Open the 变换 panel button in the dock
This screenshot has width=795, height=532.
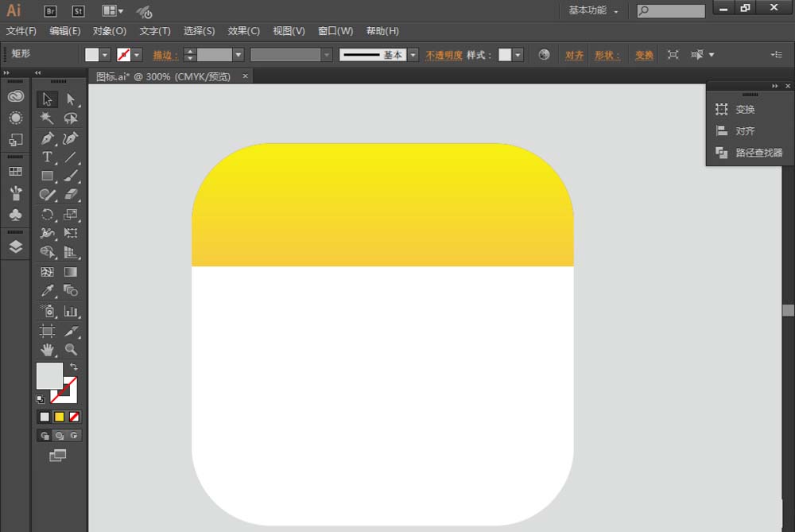pyautogui.click(x=745, y=109)
